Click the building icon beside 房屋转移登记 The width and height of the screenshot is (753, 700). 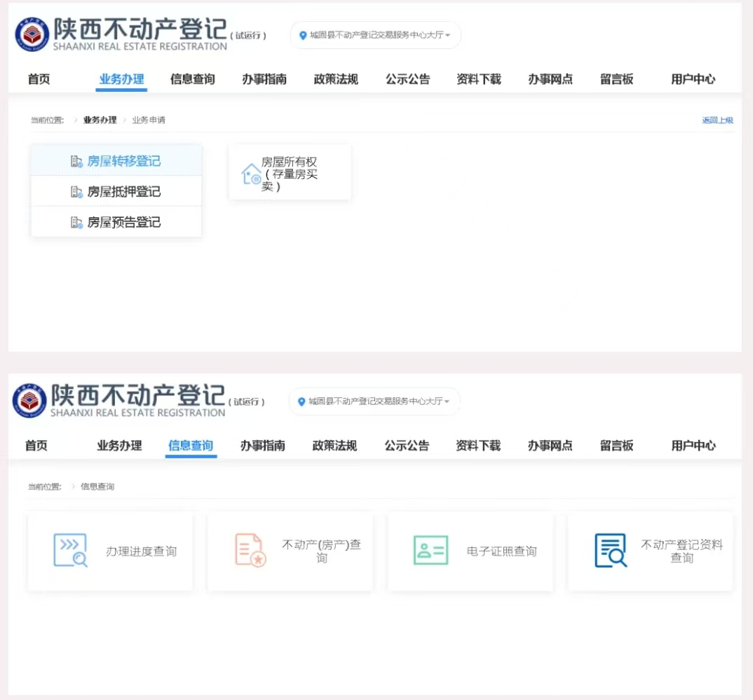tap(76, 161)
